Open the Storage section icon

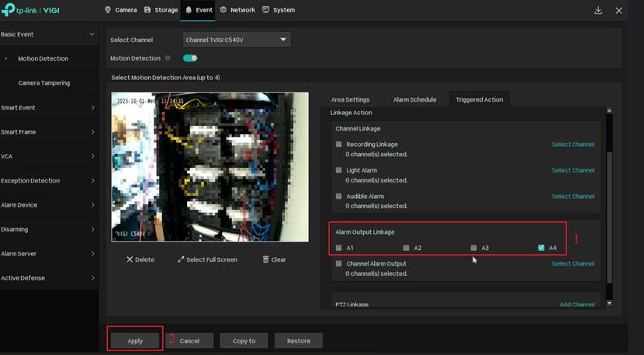point(148,10)
